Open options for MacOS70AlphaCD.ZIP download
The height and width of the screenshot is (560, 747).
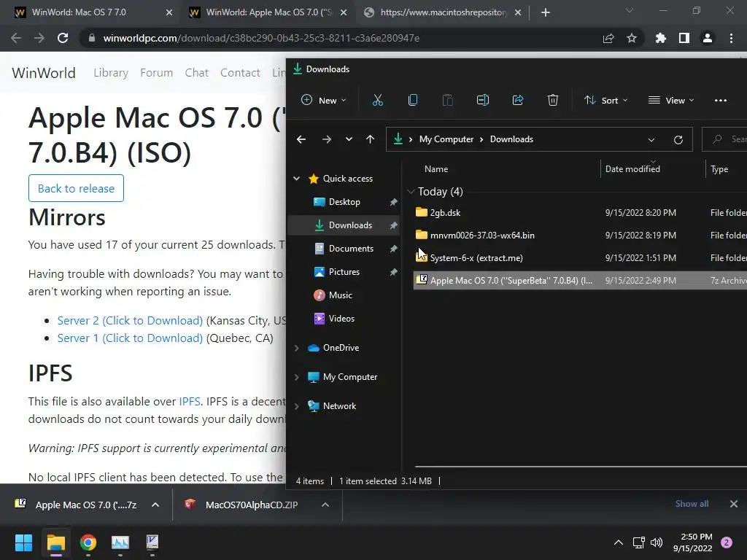coord(325,505)
